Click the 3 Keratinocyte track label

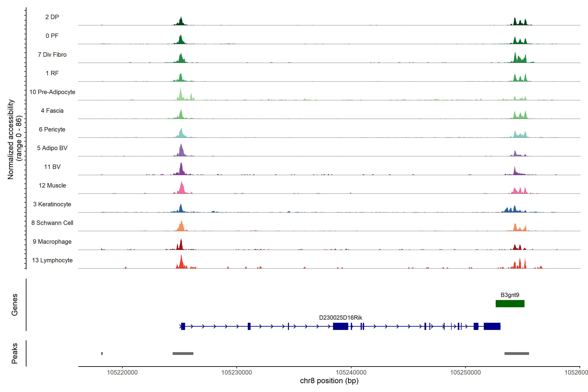pyautogui.click(x=52, y=204)
